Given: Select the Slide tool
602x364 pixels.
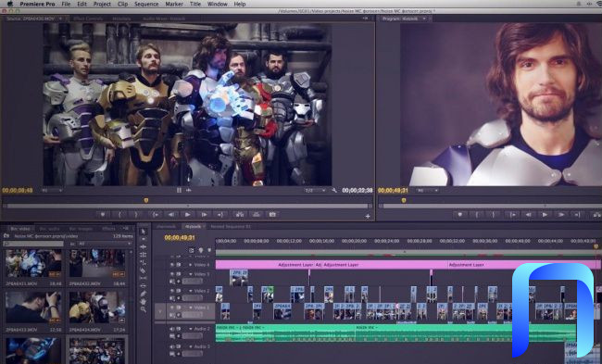Looking at the screenshot, I should 144,286.
